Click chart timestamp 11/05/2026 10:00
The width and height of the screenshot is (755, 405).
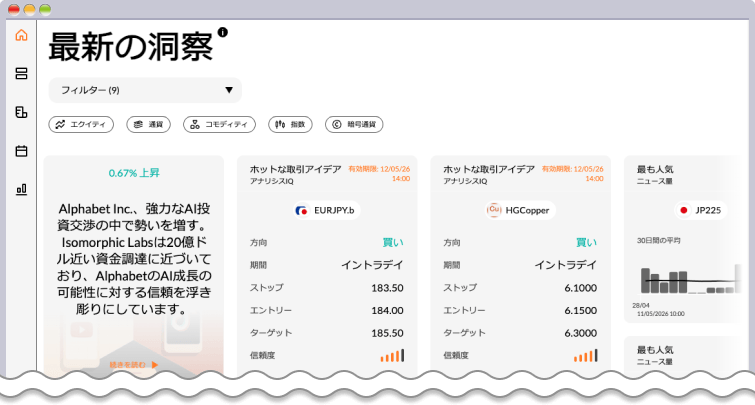coord(661,314)
